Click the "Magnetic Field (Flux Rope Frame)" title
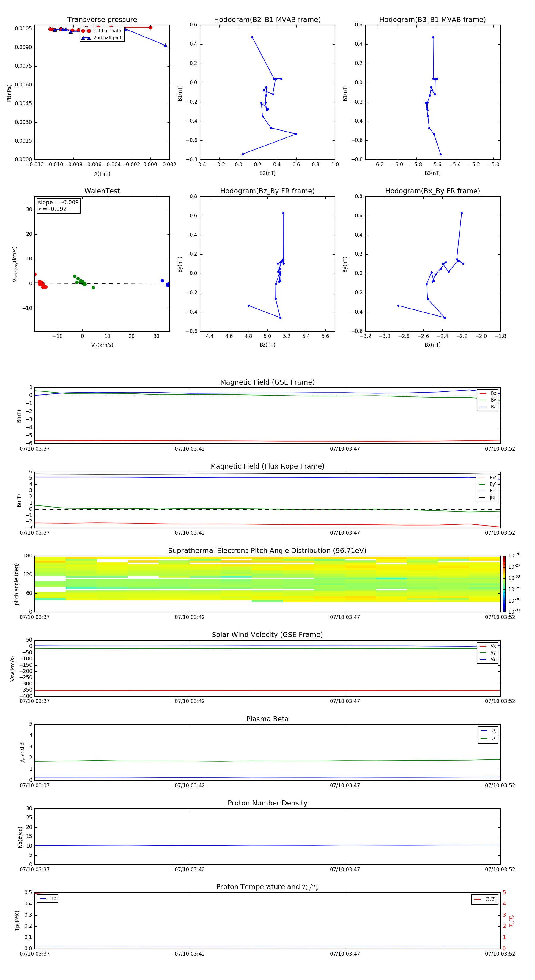This screenshot has height=980, width=535. click(x=267, y=467)
